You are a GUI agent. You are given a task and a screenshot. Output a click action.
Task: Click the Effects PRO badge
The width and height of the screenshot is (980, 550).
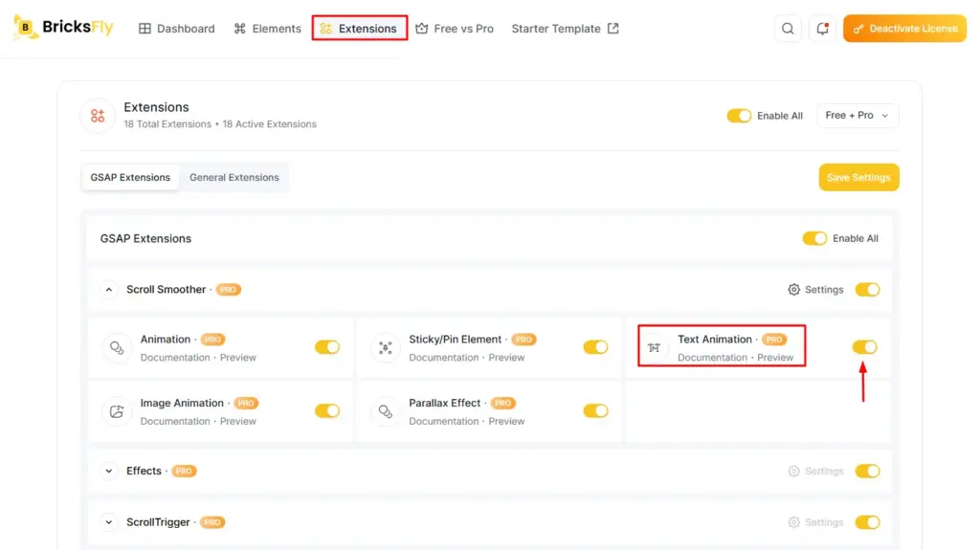tap(184, 471)
